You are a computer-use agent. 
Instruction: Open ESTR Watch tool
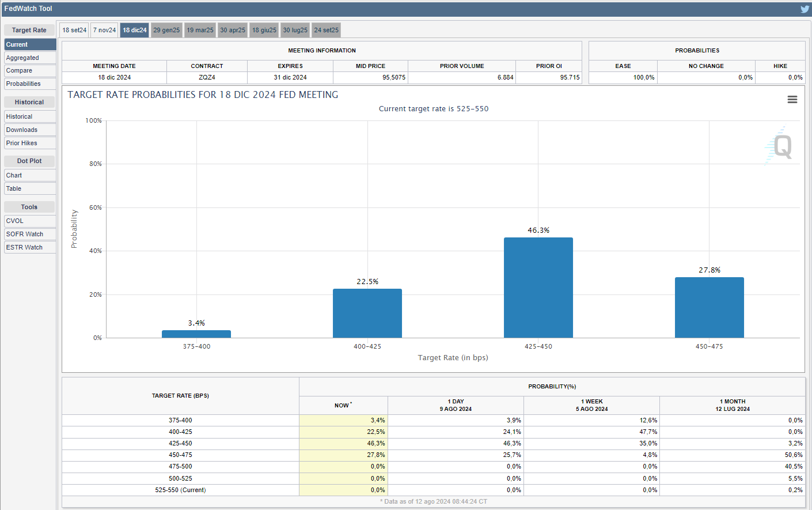[x=30, y=247]
